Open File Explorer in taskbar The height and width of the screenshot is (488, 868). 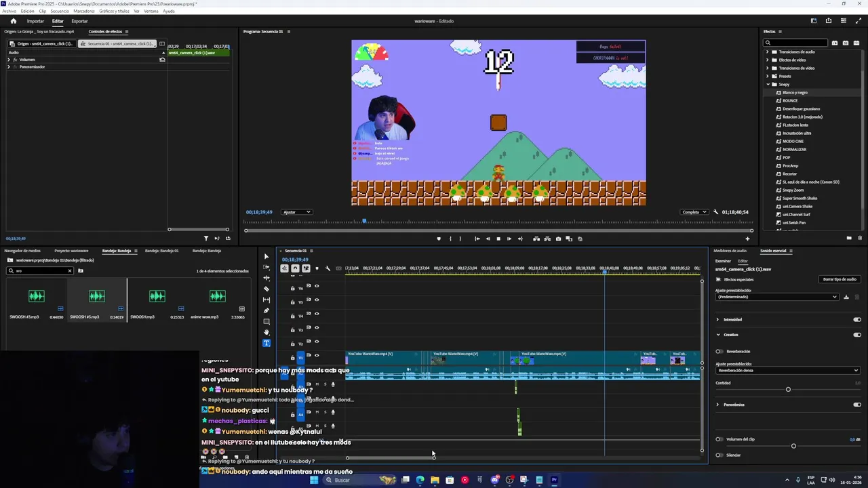[435, 480]
